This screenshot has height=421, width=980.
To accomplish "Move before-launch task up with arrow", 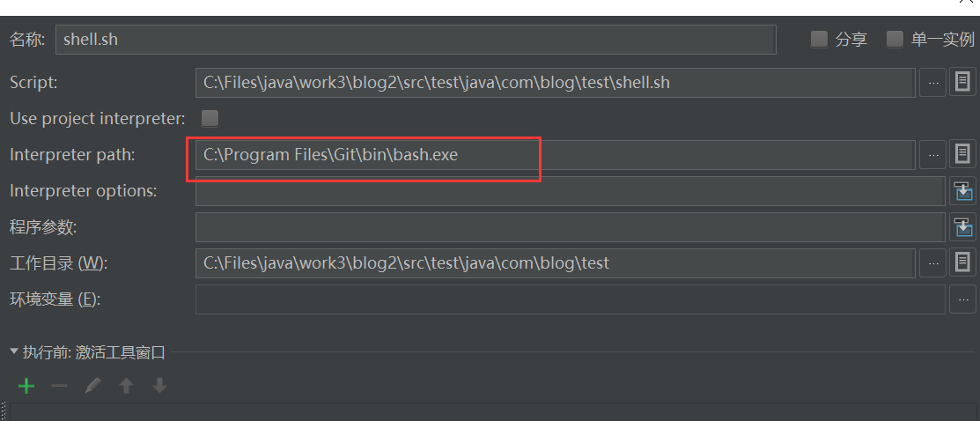I will 126,386.
